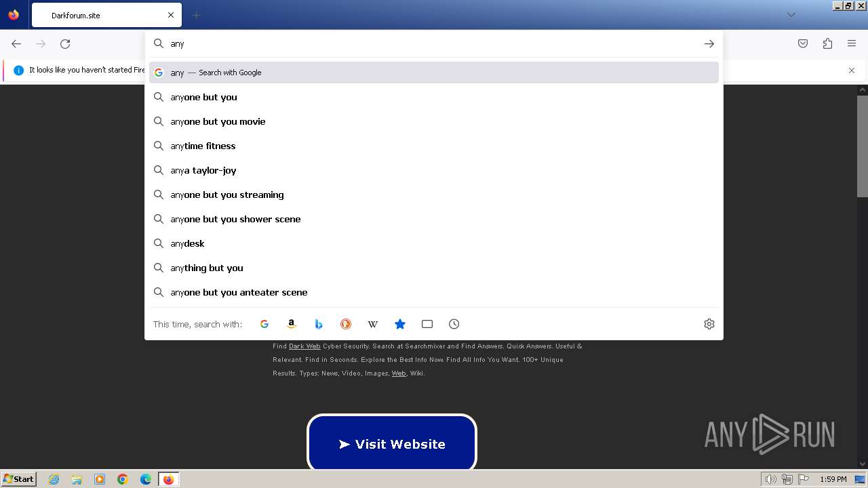
Task: Open the list all tabs dropdown
Action: [791, 15]
